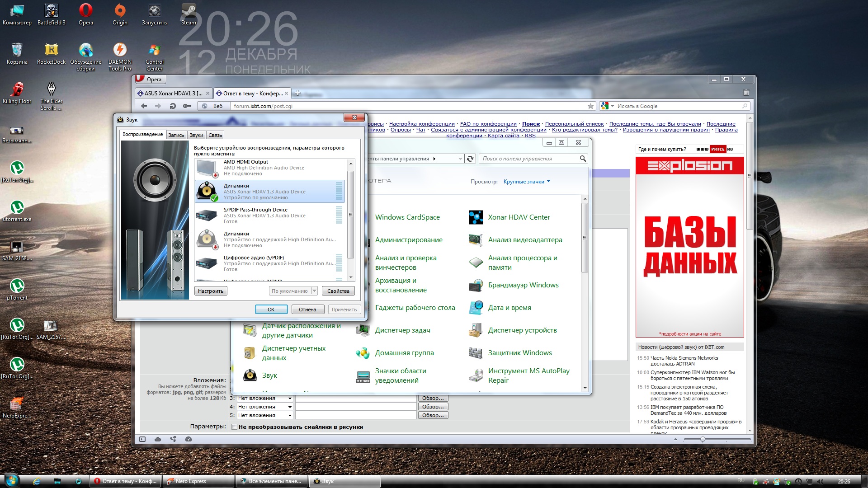The width and height of the screenshot is (868, 488).
Task: Open the 'Настройка конференции' link
Action: [x=422, y=124]
